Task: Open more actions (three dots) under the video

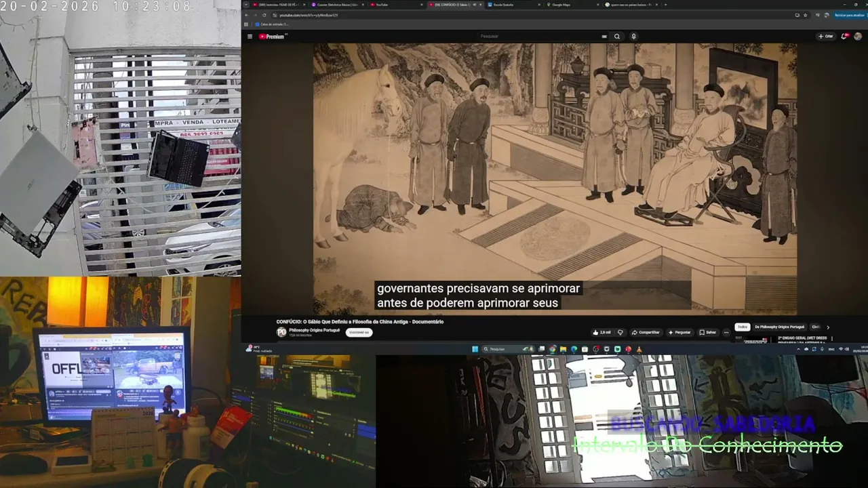Action: (726, 332)
